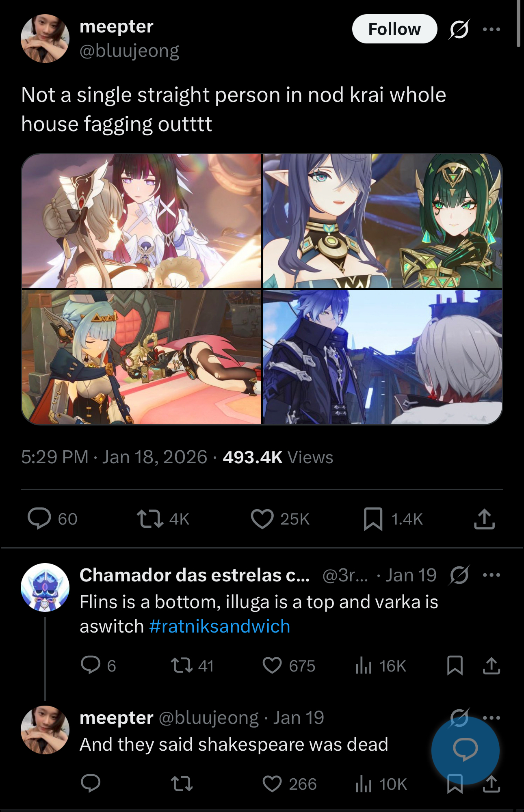The width and height of the screenshot is (524, 812).
Task: Open meepter profile avatar at top
Action: point(45,39)
